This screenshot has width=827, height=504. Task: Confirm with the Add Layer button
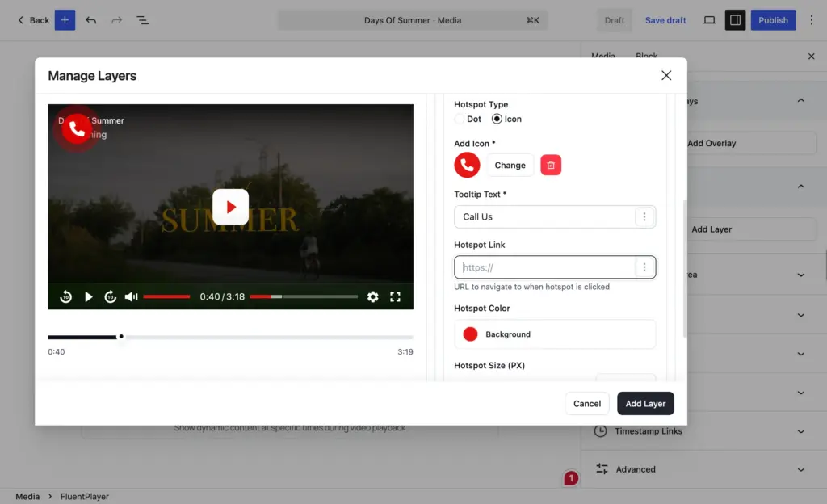point(645,404)
